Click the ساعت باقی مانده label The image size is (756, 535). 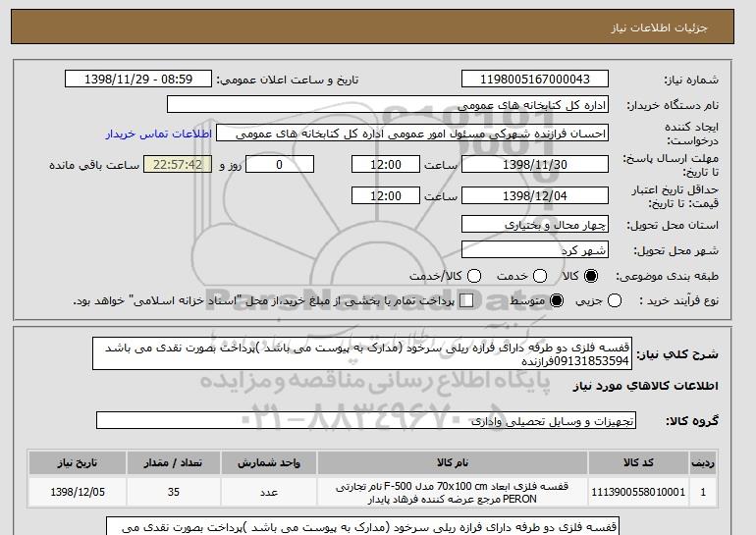(94, 165)
